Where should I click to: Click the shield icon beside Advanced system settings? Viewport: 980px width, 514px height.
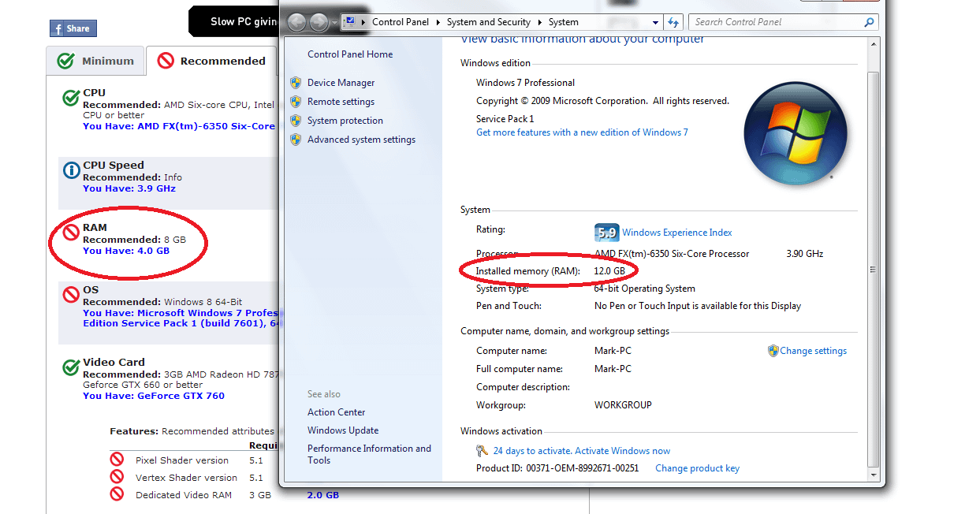click(x=296, y=140)
